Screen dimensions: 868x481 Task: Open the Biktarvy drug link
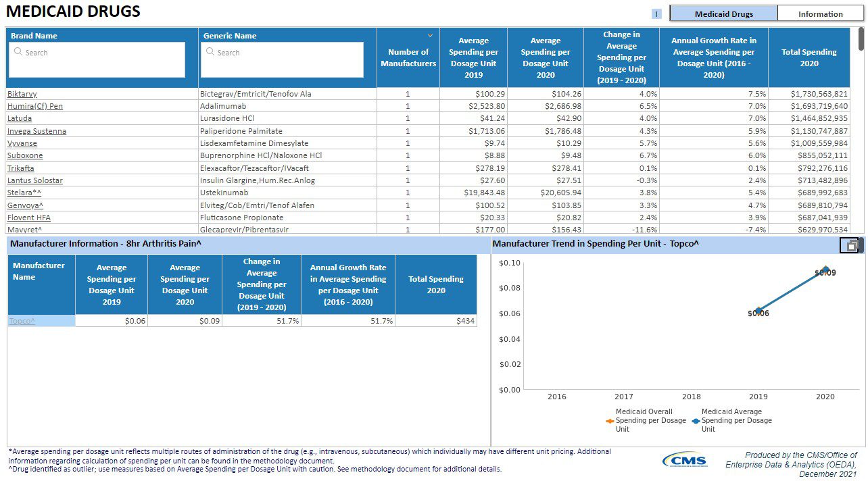point(24,94)
